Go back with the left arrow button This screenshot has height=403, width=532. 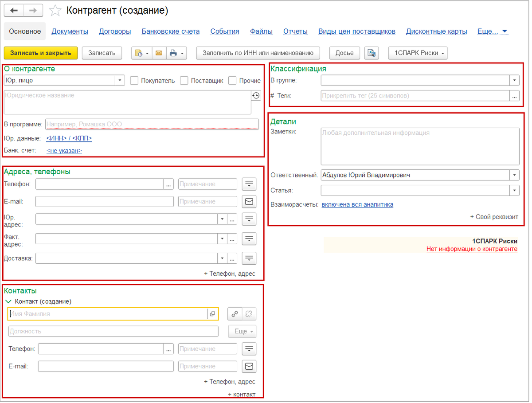point(14,10)
